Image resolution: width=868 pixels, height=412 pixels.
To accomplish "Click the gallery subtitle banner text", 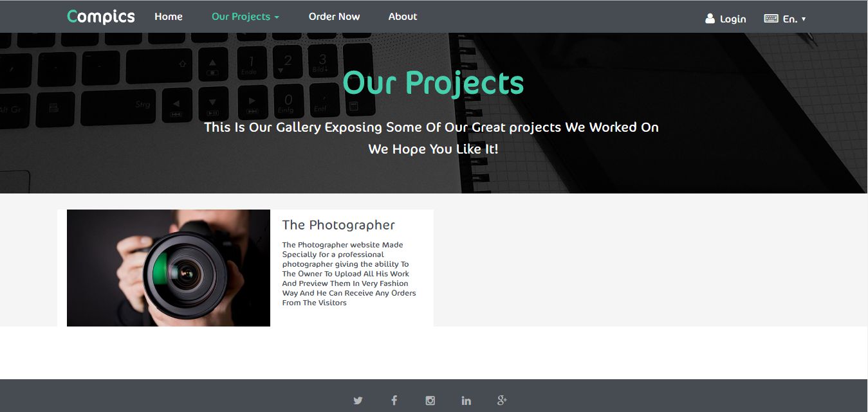I will (432, 127).
